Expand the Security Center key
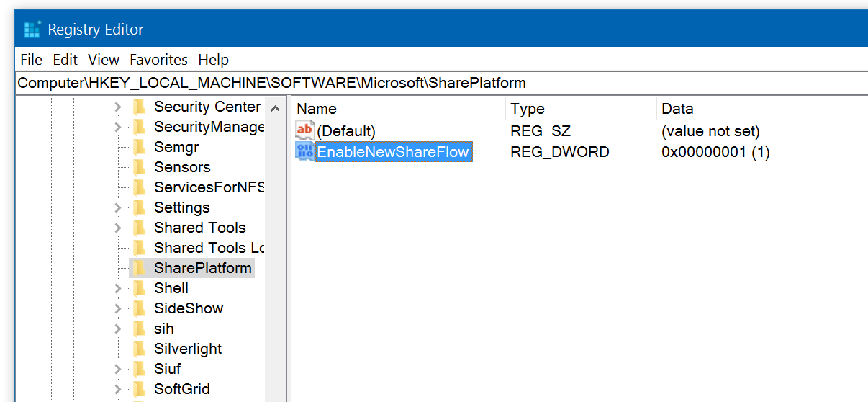Viewport: 868px width, 402px height. click(117, 107)
